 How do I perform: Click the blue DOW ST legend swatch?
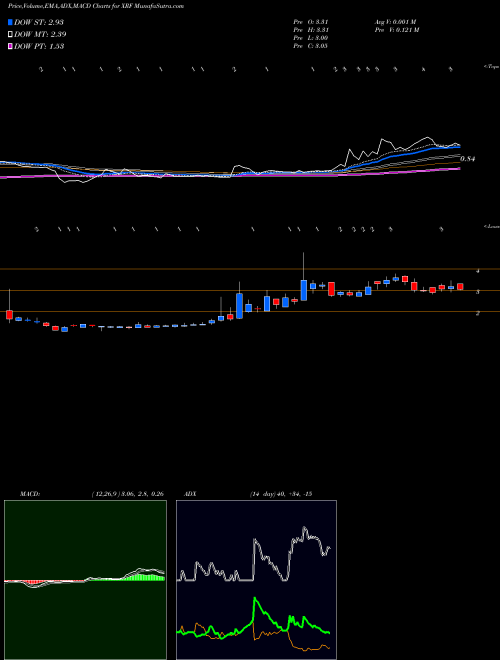(10, 22)
